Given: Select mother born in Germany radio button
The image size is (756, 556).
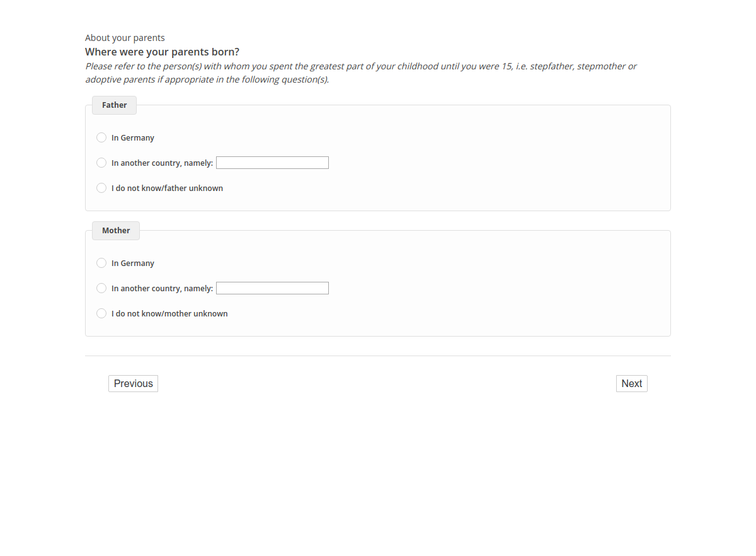Looking at the screenshot, I should tap(101, 263).
